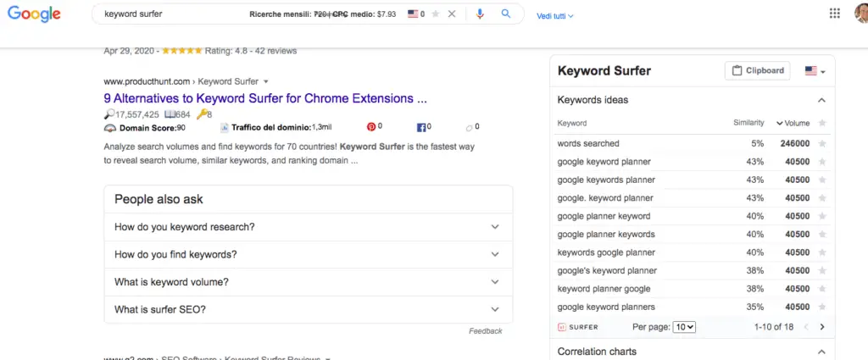The width and height of the screenshot is (868, 360).
Task: Sort by Volume column header
Action: [793, 124]
